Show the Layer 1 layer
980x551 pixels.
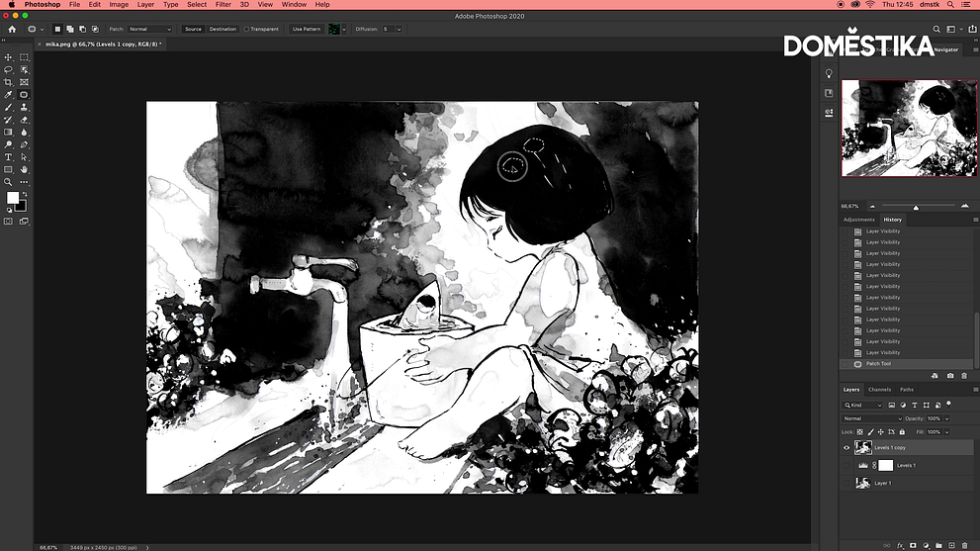click(846, 483)
